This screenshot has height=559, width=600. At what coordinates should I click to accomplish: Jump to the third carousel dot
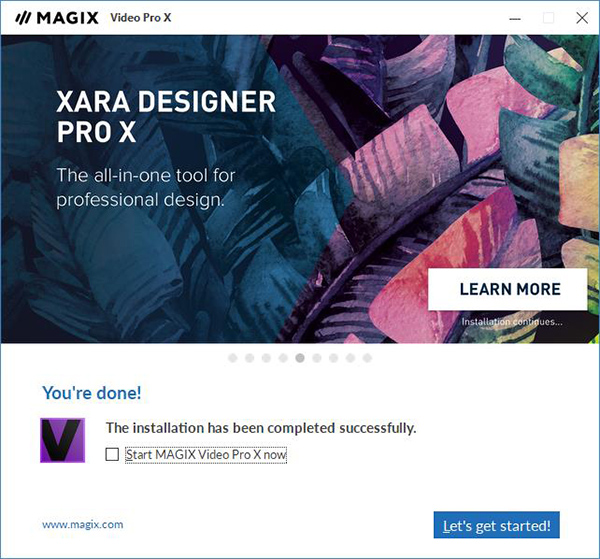[x=266, y=358]
